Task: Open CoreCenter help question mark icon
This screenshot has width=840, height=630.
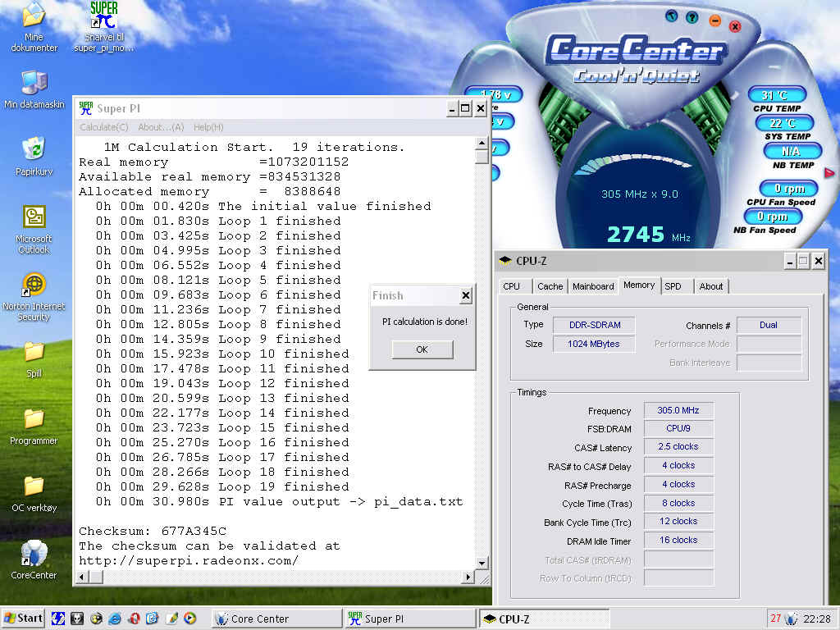Action: tap(692, 18)
